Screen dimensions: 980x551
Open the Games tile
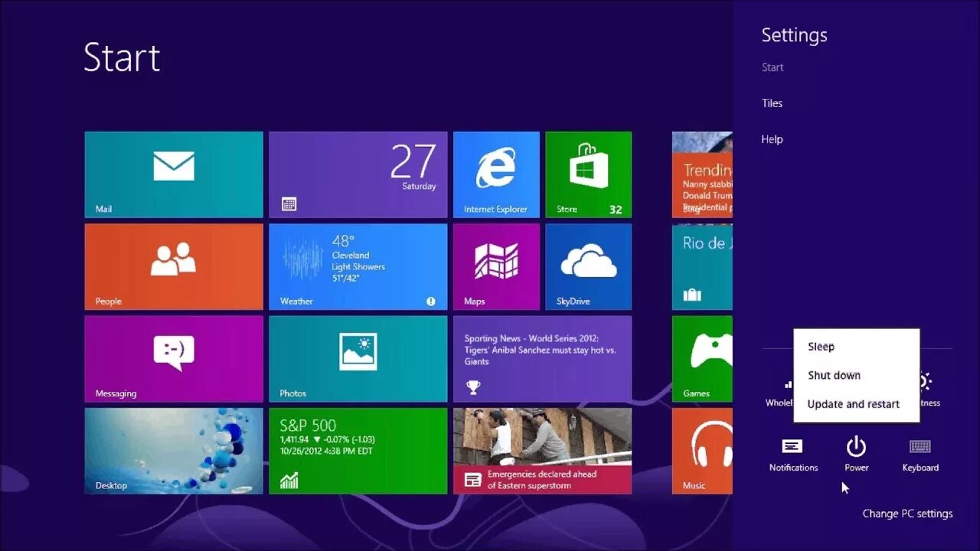(702, 359)
